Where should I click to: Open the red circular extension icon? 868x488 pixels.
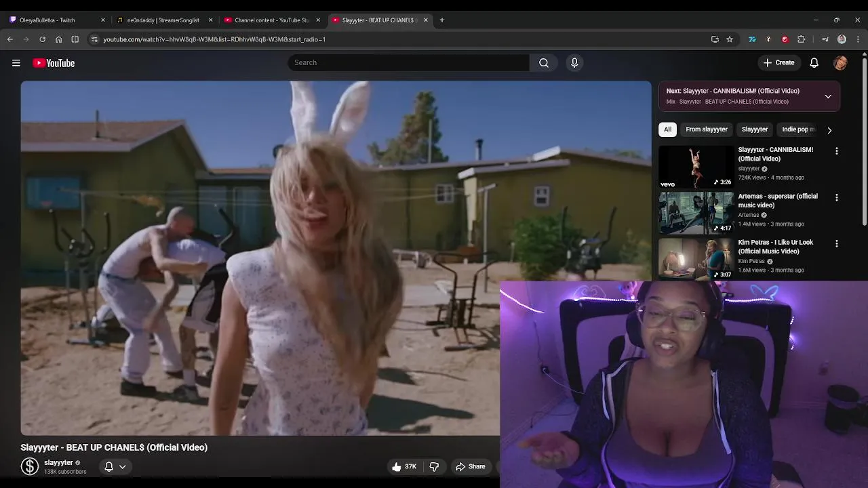point(785,39)
